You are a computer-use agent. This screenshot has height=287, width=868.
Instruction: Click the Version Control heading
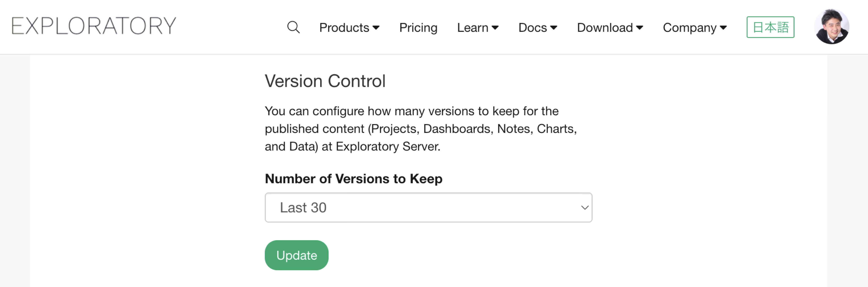[325, 81]
